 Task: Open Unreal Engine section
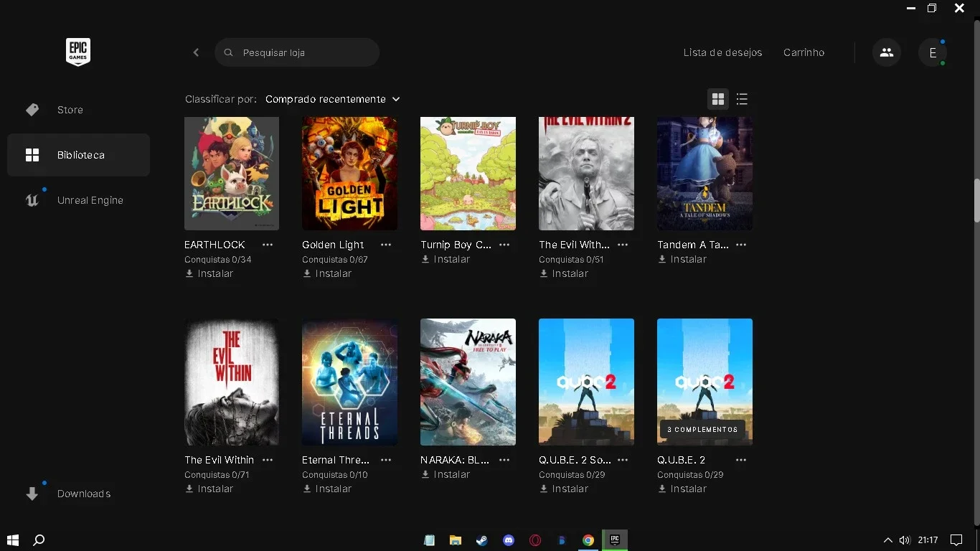(x=78, y=200)
